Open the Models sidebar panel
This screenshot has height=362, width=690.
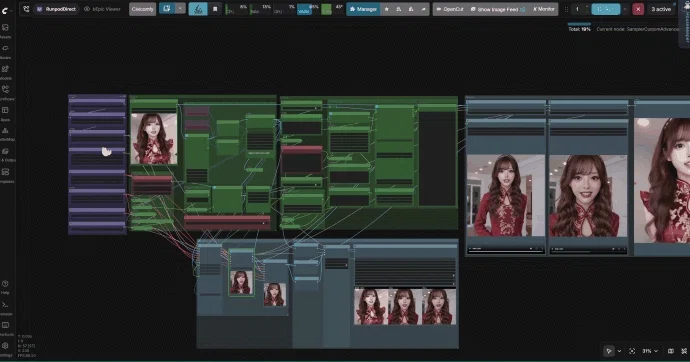5,71
